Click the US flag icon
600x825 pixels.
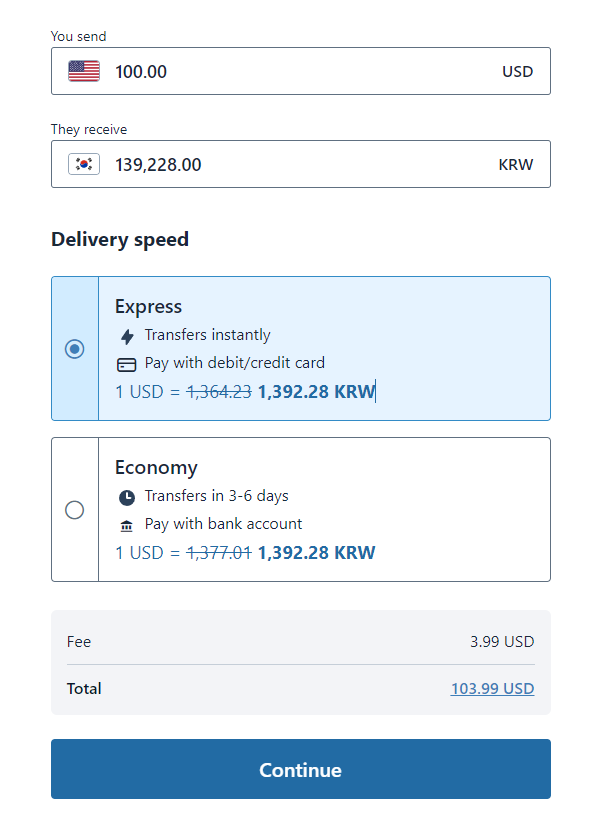click(x=84, y=71)
